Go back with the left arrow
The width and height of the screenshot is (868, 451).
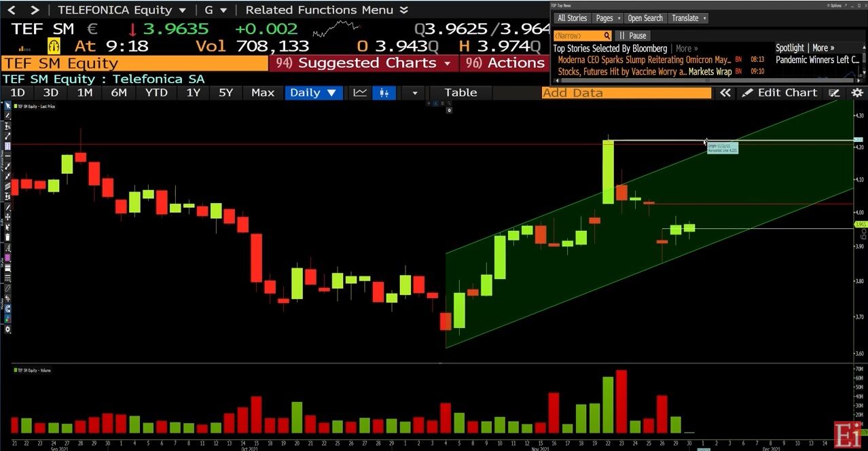pos(12,10)
